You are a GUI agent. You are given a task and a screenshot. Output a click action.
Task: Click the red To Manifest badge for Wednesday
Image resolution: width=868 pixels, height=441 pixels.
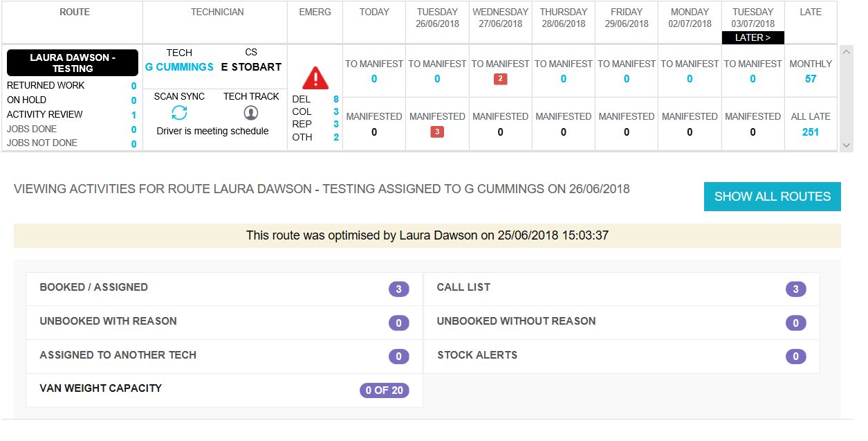click(500, 79)
